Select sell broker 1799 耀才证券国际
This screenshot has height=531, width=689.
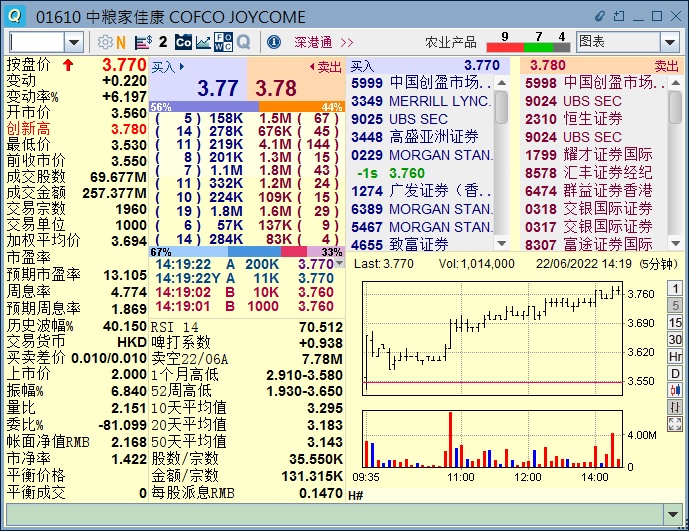[x=595, y=155]
